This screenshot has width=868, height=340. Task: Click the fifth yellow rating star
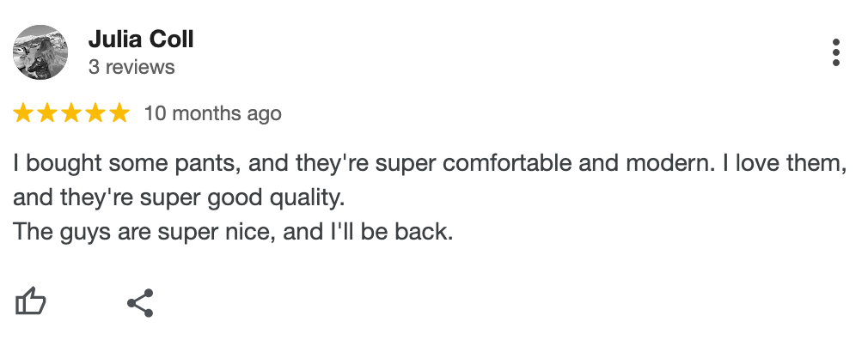119,113
